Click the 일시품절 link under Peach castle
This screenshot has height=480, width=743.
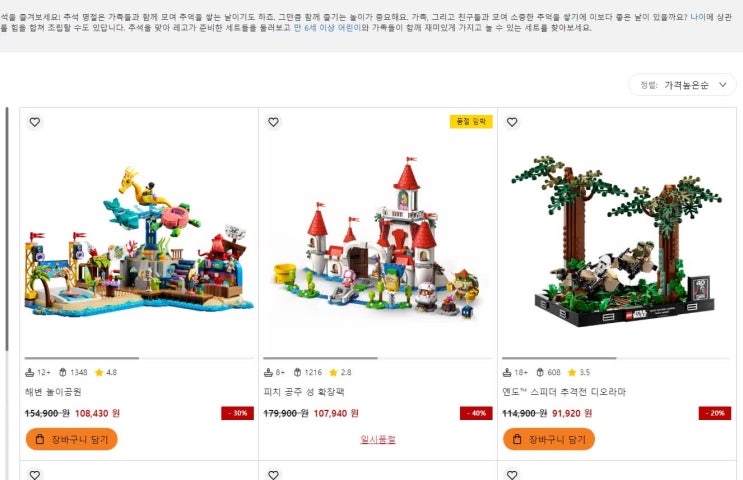(378, 439)
